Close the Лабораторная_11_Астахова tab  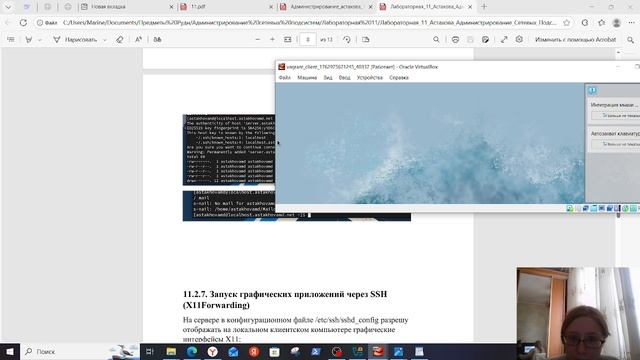(470, 7)
